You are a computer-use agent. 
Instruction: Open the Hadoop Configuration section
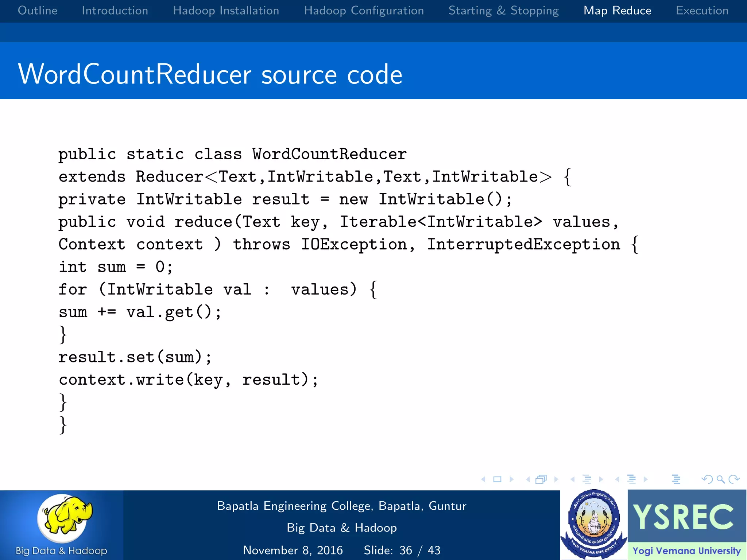[x=364, y=11]
